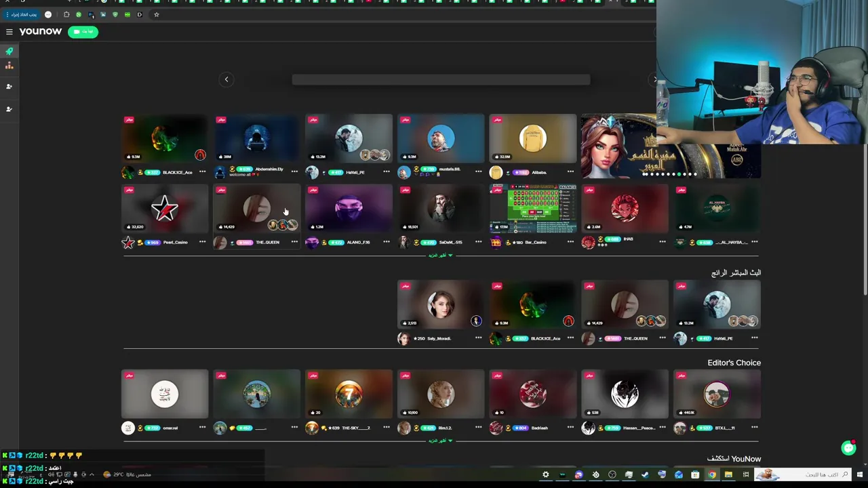This screenshot has height=488, width=868.
Task: Click Bar_Casino treasure chest avatar
Action: coord(496,243)
